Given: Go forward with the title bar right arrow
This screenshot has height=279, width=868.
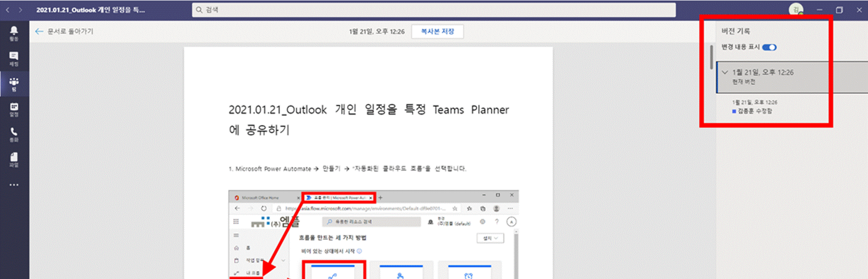Looking at the screenshot, I should click(21, 10).
